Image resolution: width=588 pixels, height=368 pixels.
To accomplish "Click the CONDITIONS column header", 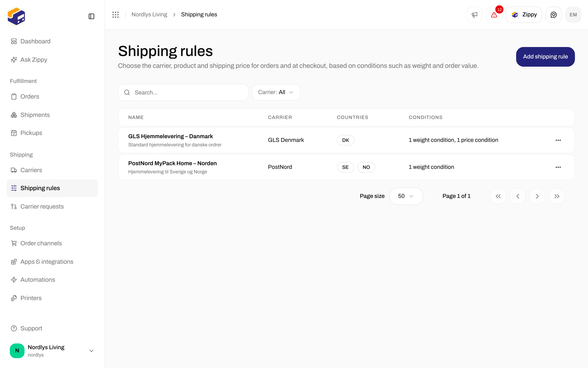I will pyautogui.click(x=425, y=117).
